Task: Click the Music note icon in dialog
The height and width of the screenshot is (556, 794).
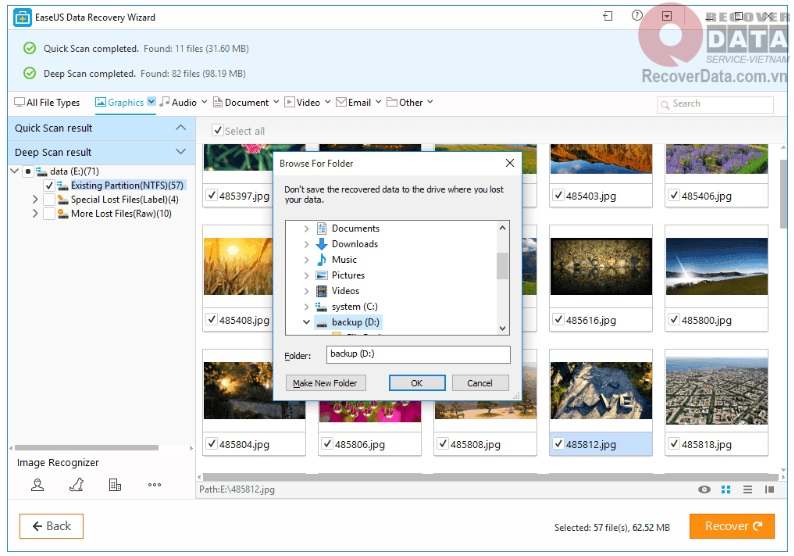Action: pyautogui.click(x=322, y=260)
